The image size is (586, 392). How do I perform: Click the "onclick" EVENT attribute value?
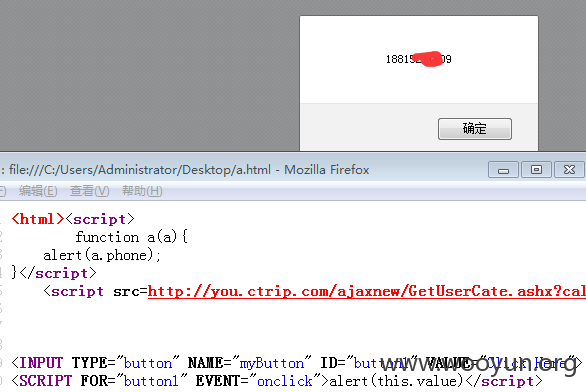tap(285, 381)
